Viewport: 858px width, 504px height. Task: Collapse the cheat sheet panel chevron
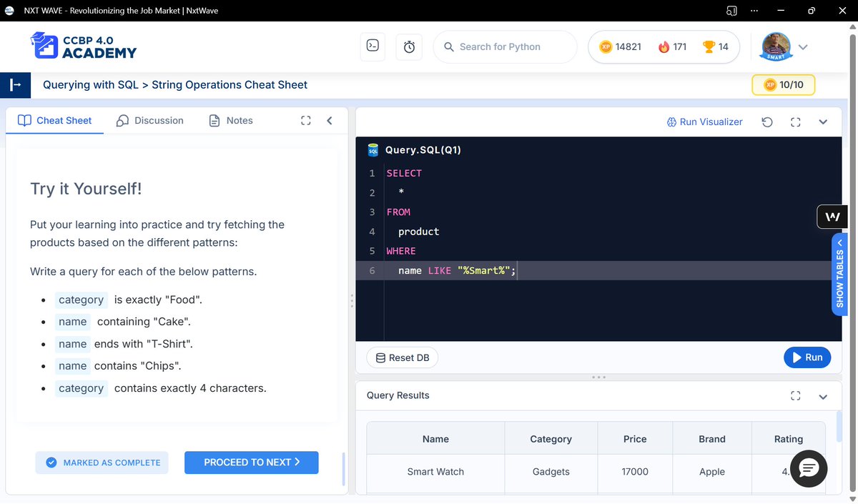click(x=330, y=120)
